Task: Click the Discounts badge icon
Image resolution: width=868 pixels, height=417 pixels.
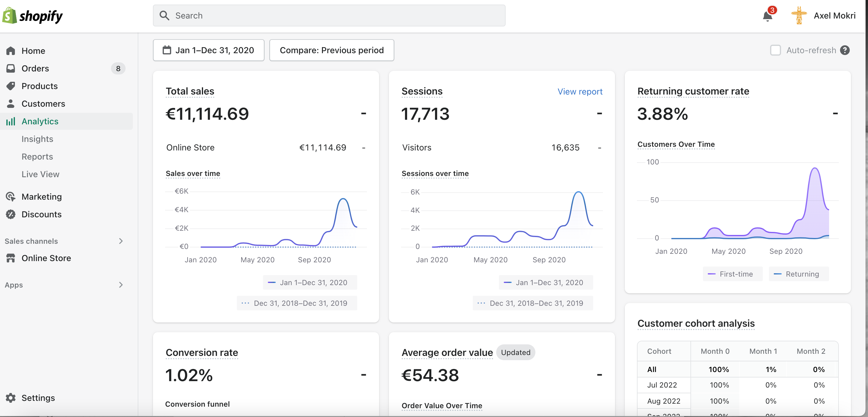Action: [x=11, y=214]
